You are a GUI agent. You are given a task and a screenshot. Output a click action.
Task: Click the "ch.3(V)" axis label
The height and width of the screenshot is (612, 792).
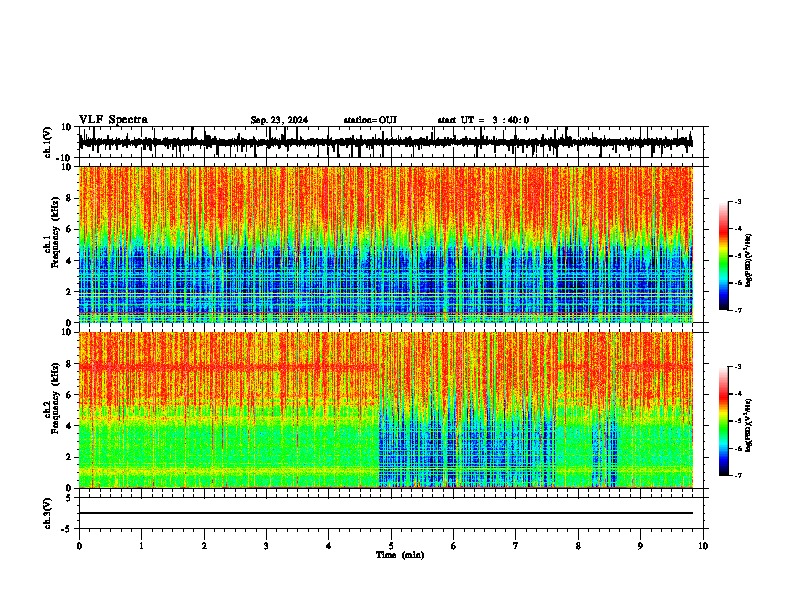48,513
